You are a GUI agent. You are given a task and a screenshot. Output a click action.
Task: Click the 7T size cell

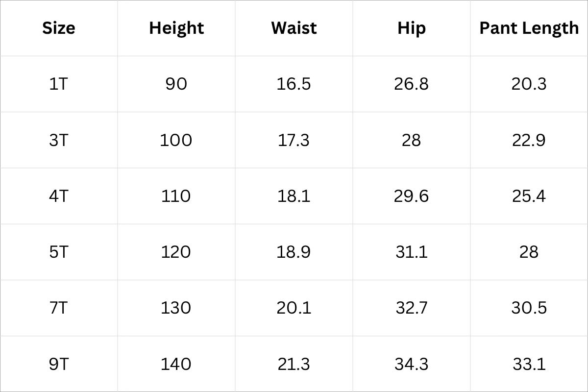59,308
